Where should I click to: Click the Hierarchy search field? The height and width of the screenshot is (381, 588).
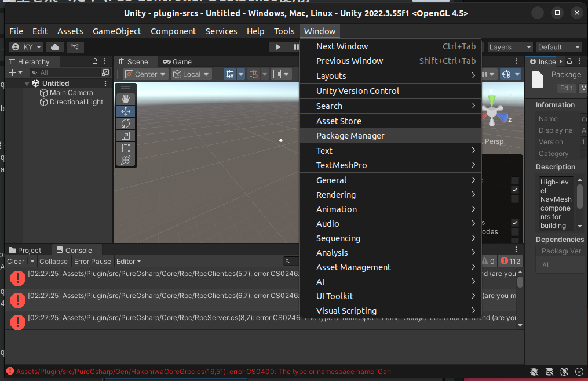65,72
